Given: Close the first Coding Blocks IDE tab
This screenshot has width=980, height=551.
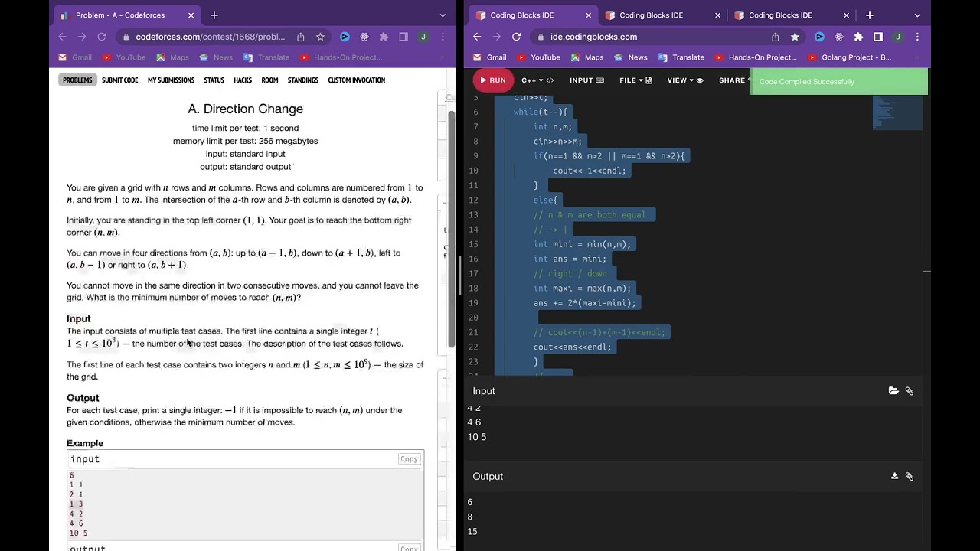Looking at the screenshot, I should [588, 15].
